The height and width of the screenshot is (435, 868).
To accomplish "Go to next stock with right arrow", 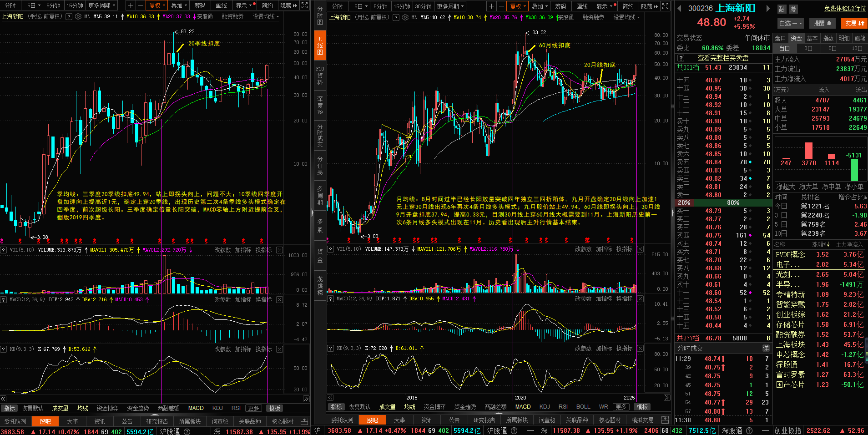I will pos(768,8).
